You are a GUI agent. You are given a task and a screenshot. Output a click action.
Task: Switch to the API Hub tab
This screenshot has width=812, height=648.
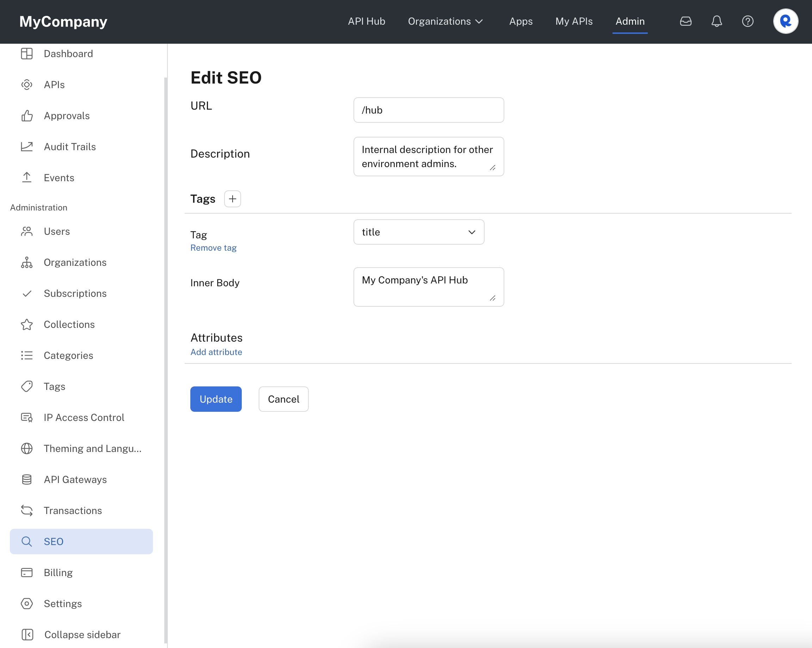366,21
